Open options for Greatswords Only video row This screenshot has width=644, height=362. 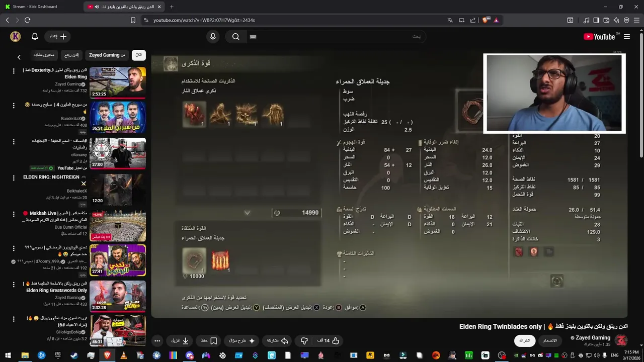click(x=14, y=285)
